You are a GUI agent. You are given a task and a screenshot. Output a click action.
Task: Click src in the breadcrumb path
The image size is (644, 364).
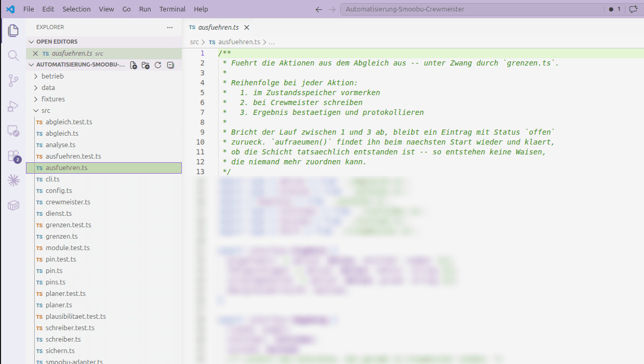click(x=194, y=42)
